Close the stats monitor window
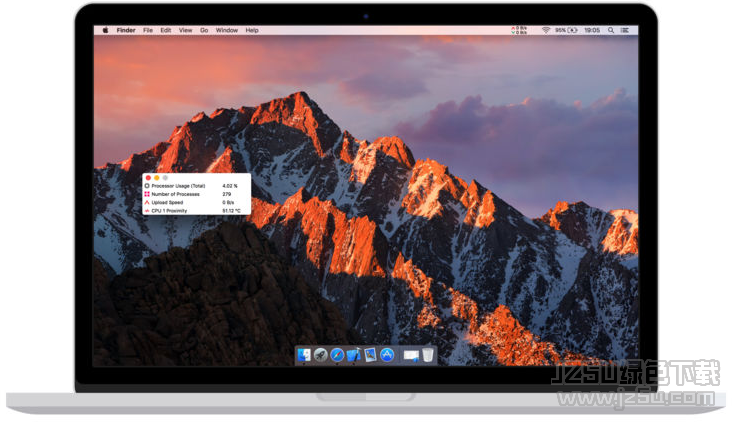This screenshot has width=733, height=424. point(148,178)
